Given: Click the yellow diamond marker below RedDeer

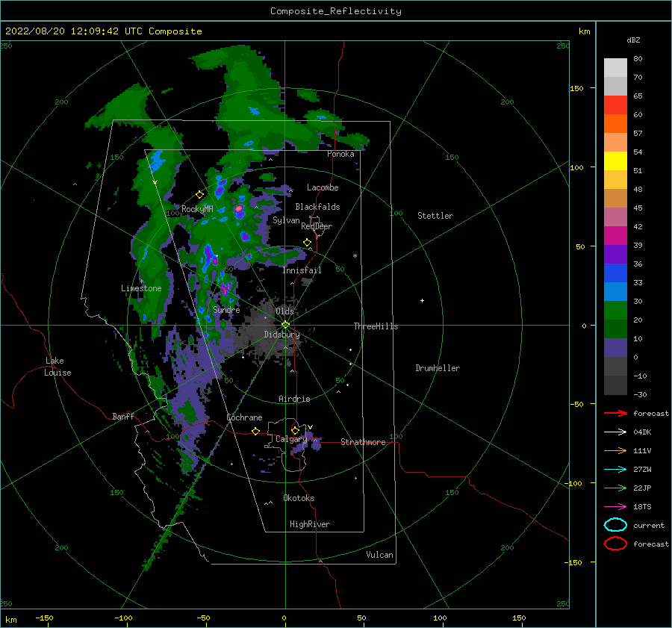Looking at the screenshot, I should point(308,243).
